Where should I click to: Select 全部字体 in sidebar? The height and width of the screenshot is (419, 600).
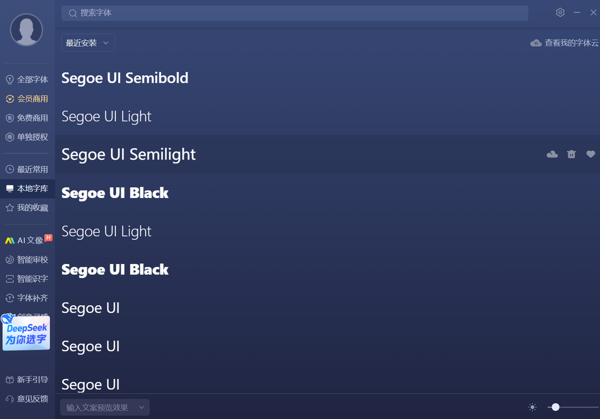(28, 79)
